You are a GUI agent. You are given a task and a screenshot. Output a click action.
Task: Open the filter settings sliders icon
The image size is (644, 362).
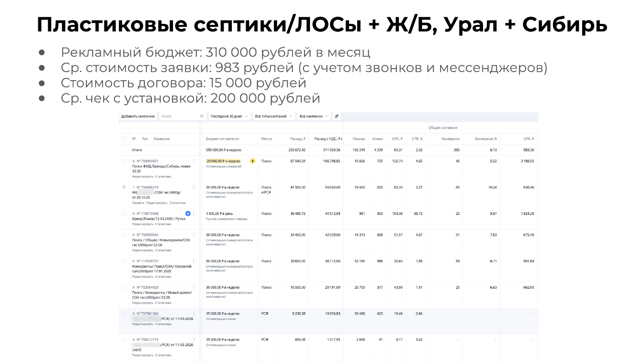(337, 116)
